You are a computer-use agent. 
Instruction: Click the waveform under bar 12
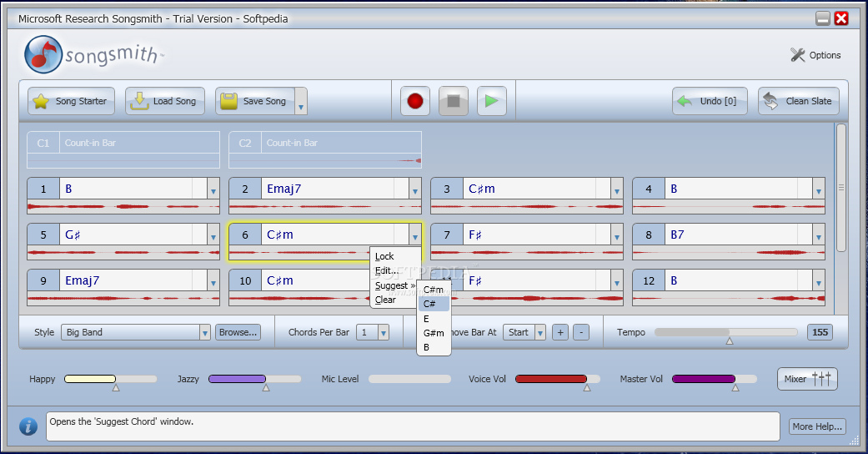point(729,299)
